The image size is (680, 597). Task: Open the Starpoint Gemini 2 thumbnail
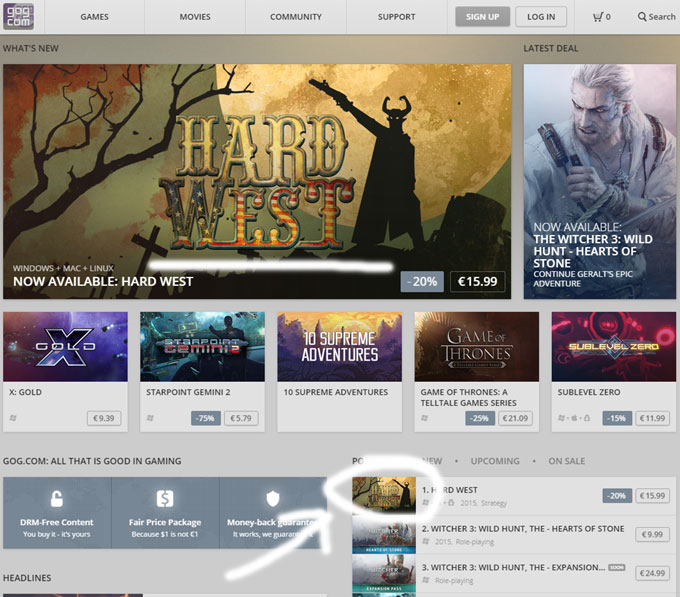point(202,346)
